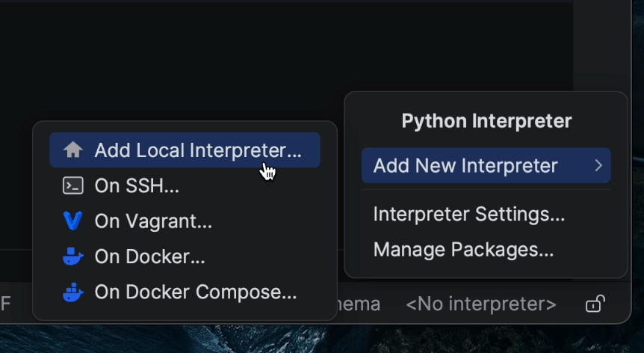Open Manage Packages
This screenshot has height=353, width=644.
tap(463, 249)
